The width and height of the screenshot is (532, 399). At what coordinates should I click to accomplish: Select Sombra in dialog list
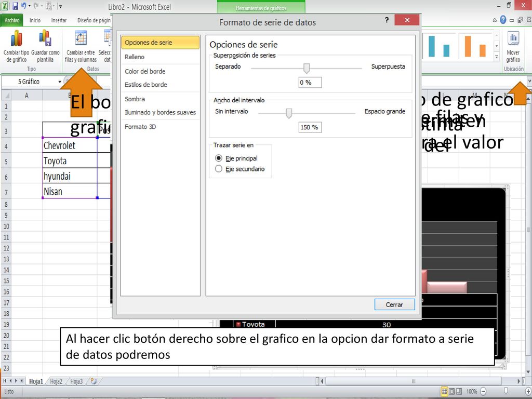tap(160, 99)
